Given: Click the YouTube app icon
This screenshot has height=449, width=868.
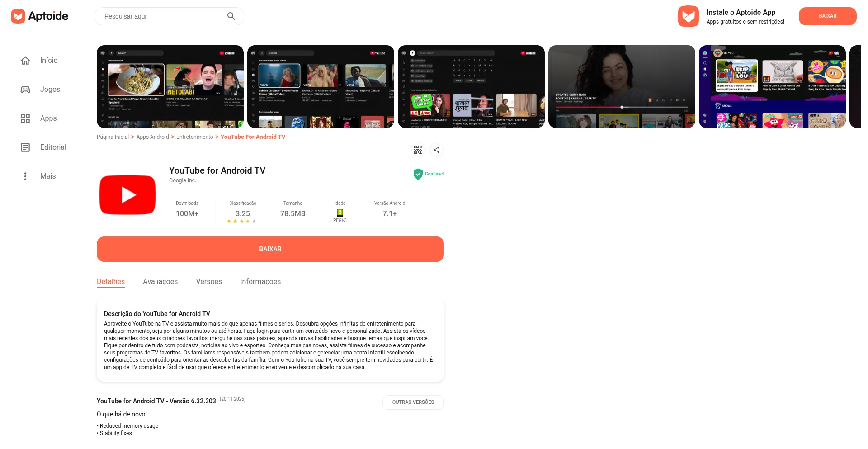Looking at the screenshot, I should click(127, 195).
